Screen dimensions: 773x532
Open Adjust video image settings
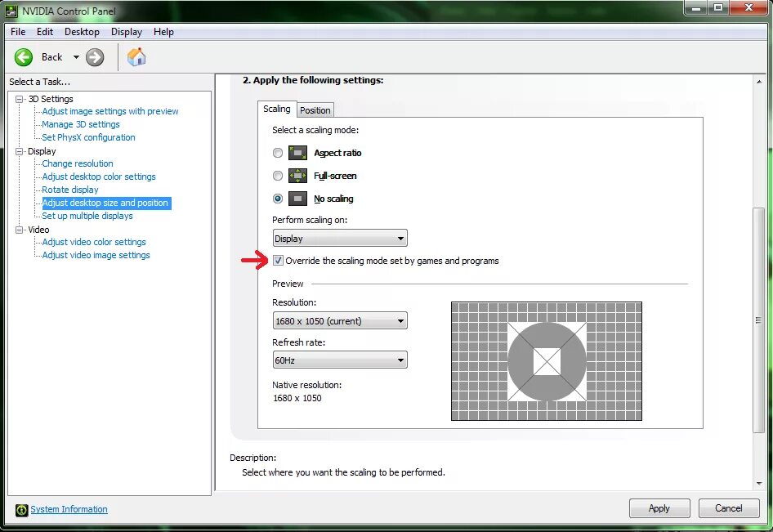point(96,255)
